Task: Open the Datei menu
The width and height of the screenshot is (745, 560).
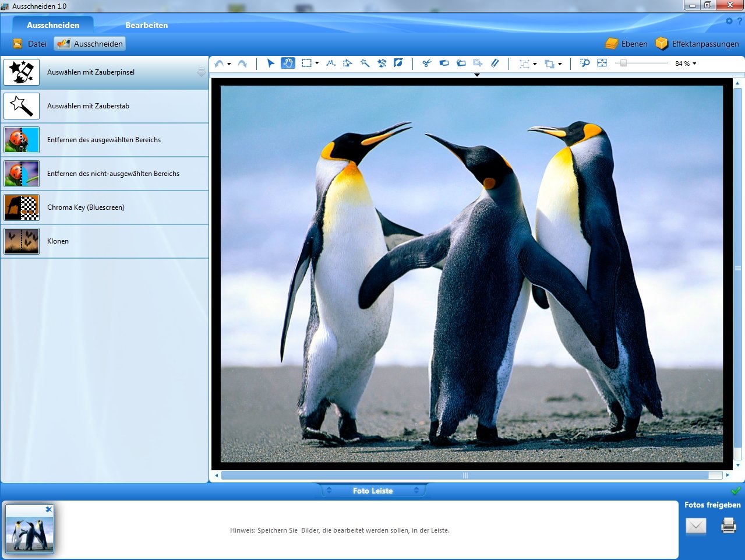Action: pos(30,44)
